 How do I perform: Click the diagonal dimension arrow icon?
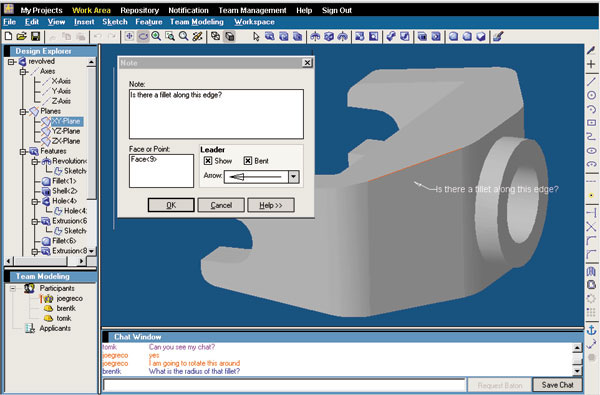coord(591,344)
